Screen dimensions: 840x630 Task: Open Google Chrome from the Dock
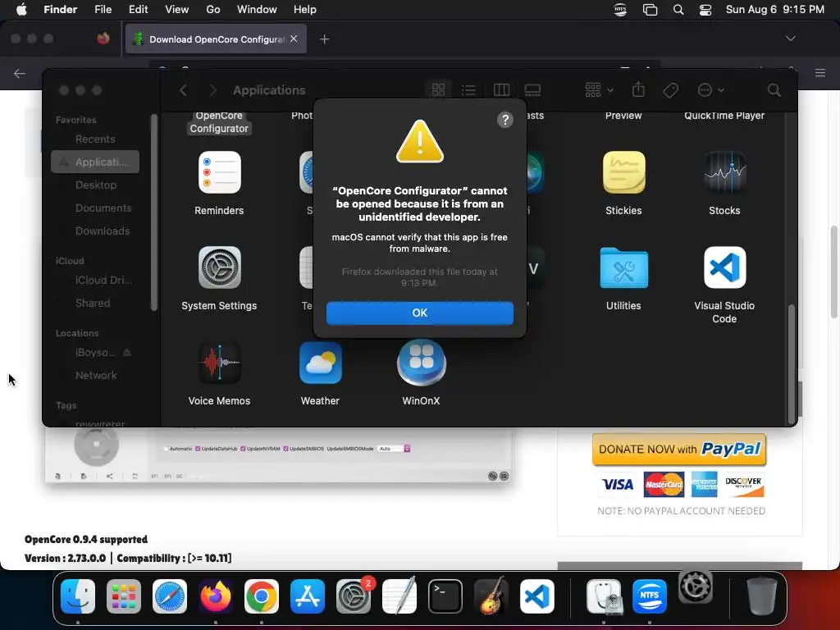click(262, 596)
